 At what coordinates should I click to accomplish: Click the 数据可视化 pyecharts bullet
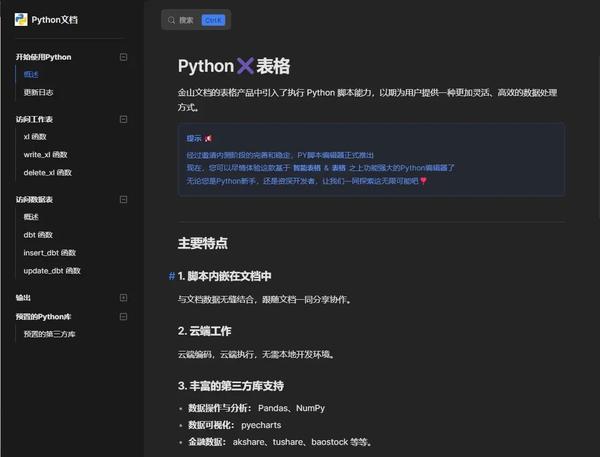click(x=235, y=425)
